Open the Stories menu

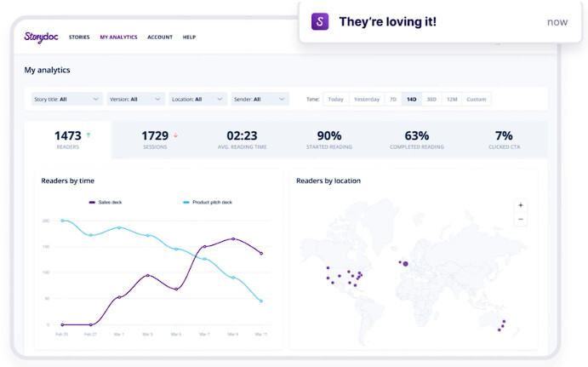click(79, 37)
